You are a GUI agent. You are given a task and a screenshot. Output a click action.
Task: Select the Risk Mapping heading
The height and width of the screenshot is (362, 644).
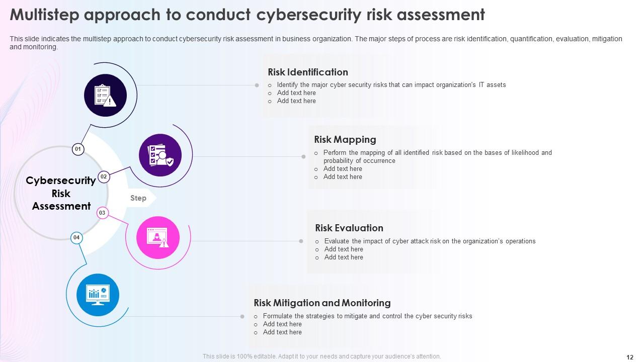[345, 140]
